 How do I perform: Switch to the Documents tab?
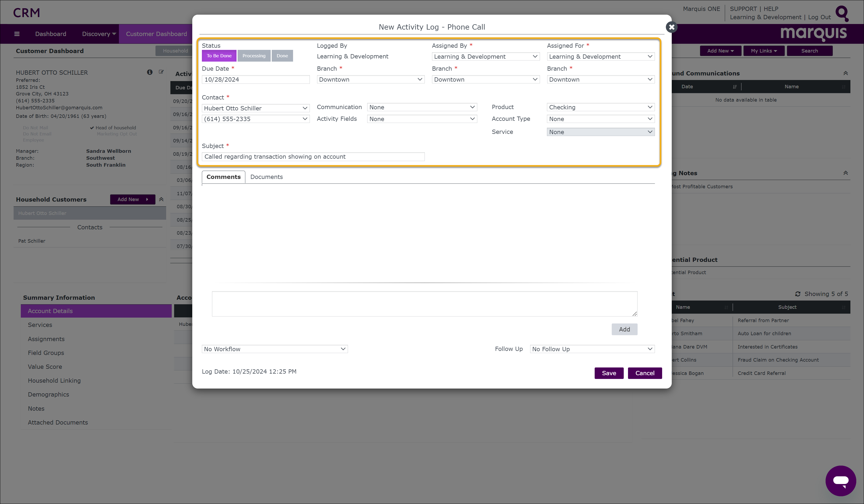(x=266, y=177)
